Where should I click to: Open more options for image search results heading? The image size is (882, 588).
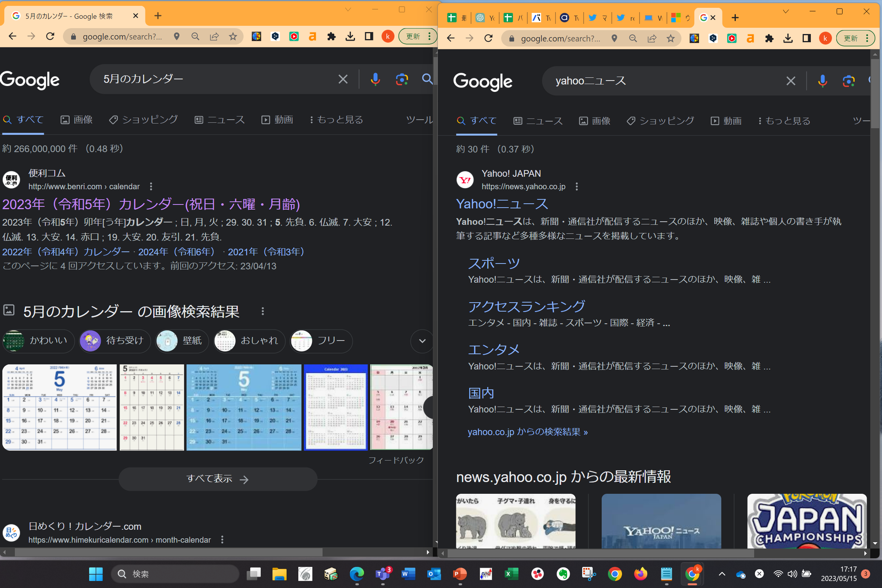tap(263, 311)
